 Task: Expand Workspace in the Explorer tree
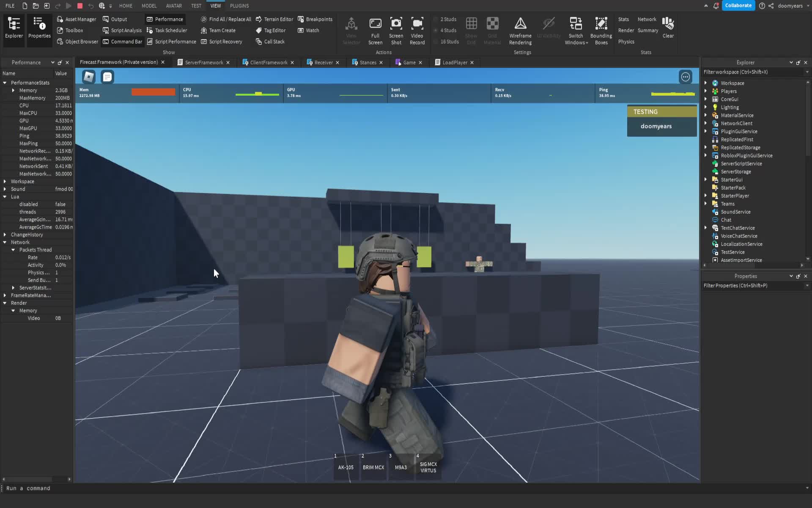[x=705, y=83]
